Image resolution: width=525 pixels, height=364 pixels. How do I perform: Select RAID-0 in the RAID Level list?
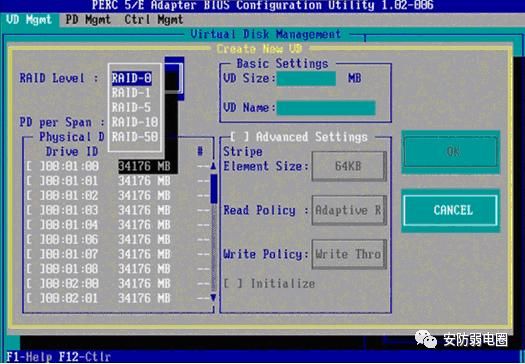pos(132,78)
